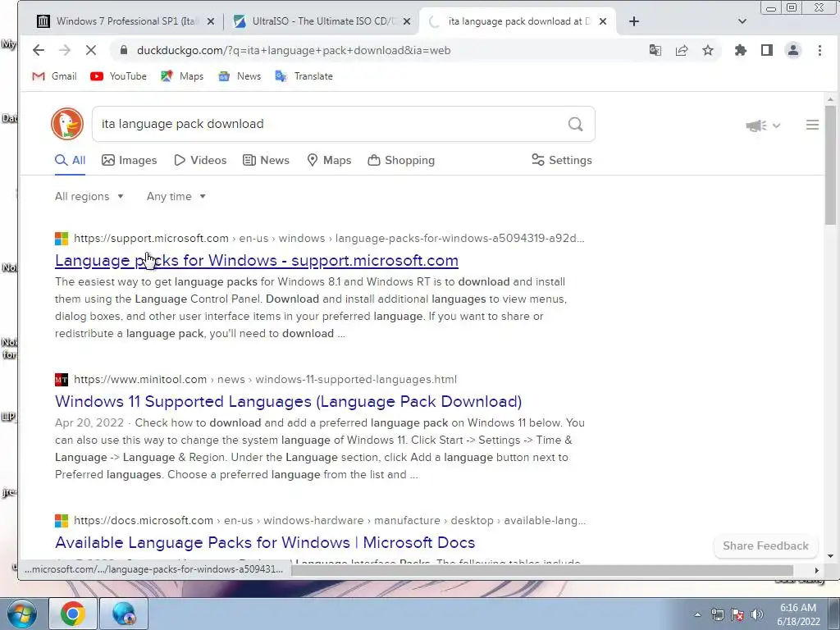
Task: Open Language packs for Windows result
Action: [x=257, y=260]
